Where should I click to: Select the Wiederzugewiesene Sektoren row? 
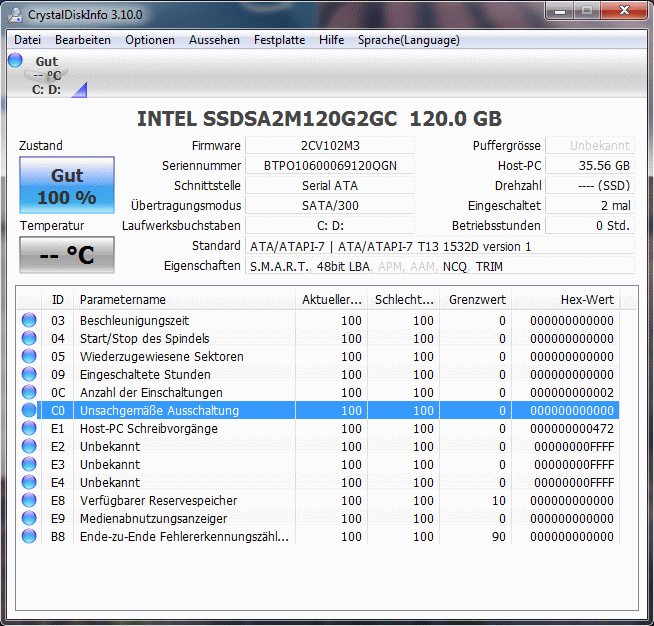tap(318, 356)
